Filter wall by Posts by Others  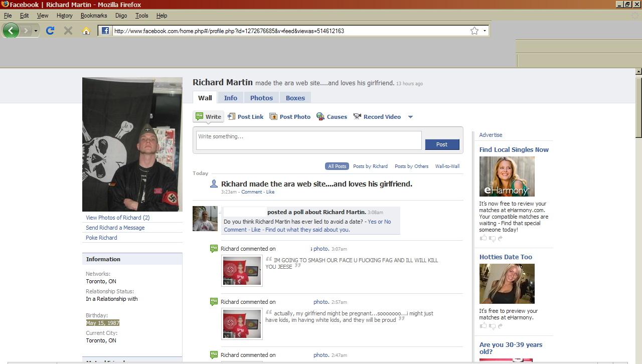click(411, 166)
